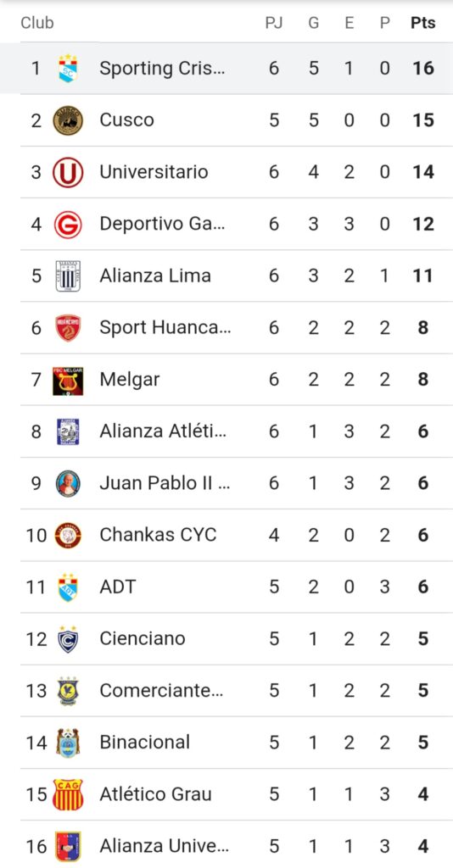453x868 pixels.
Task: Select the Atlético Grau CAG crest
Action: click(68, 794)
